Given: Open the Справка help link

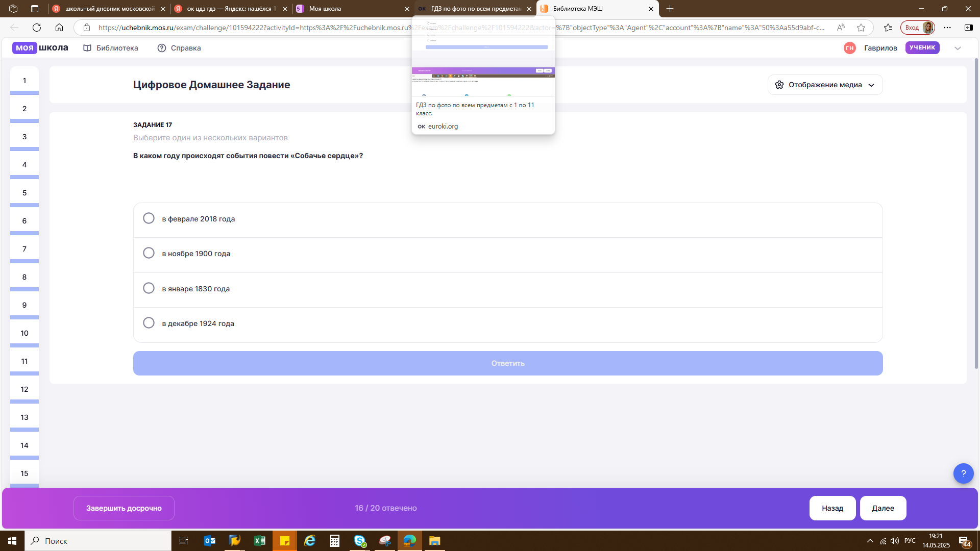Looking at the screenshot, I should (179, 48).
